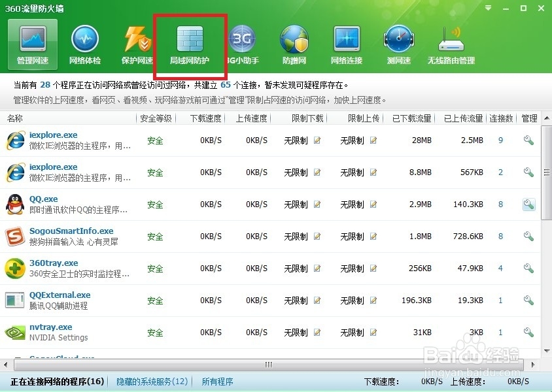This screenshot has width=552, height=392.
Task: Edit upload limit for first iexplore.exe (28MB)
Action: [x=373, y=140]
